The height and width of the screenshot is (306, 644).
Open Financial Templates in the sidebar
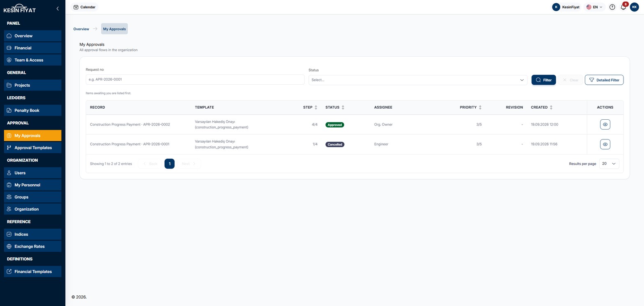(32, 271)
